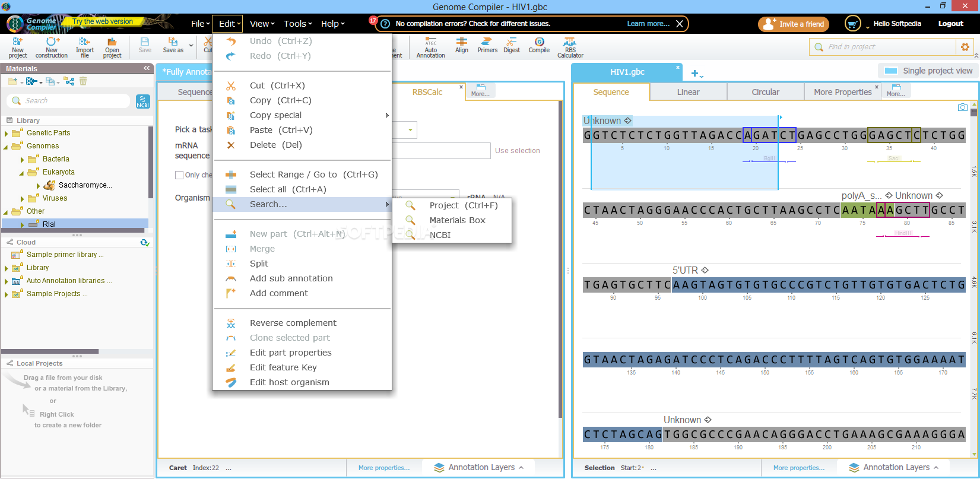Choose Add sub annotation menu entry
Screen dimensions: 980x479
click(x=302, y=278)
